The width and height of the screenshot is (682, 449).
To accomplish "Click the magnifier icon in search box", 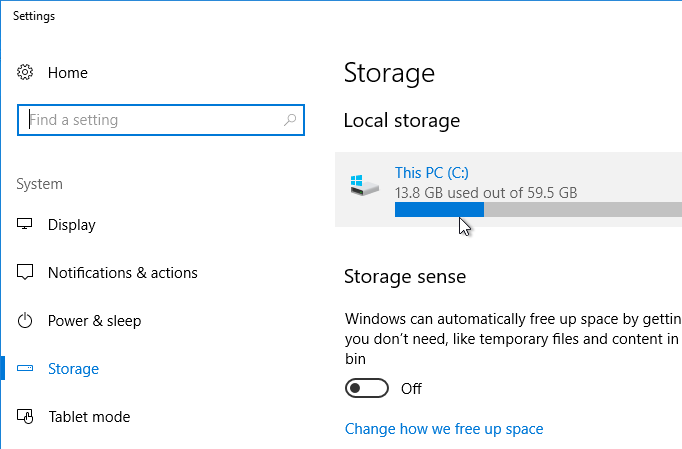I will click(291, 120).
